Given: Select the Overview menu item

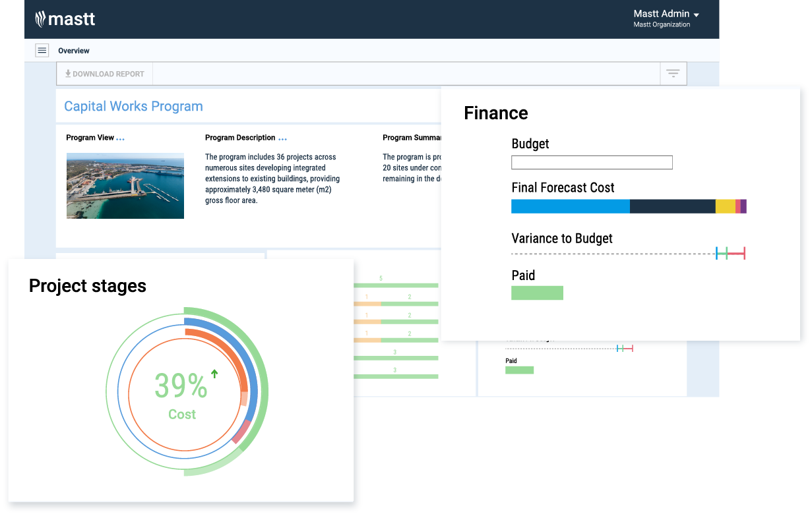Looking at the screenshot, I should pyautogui.click(x=73, y=51).
